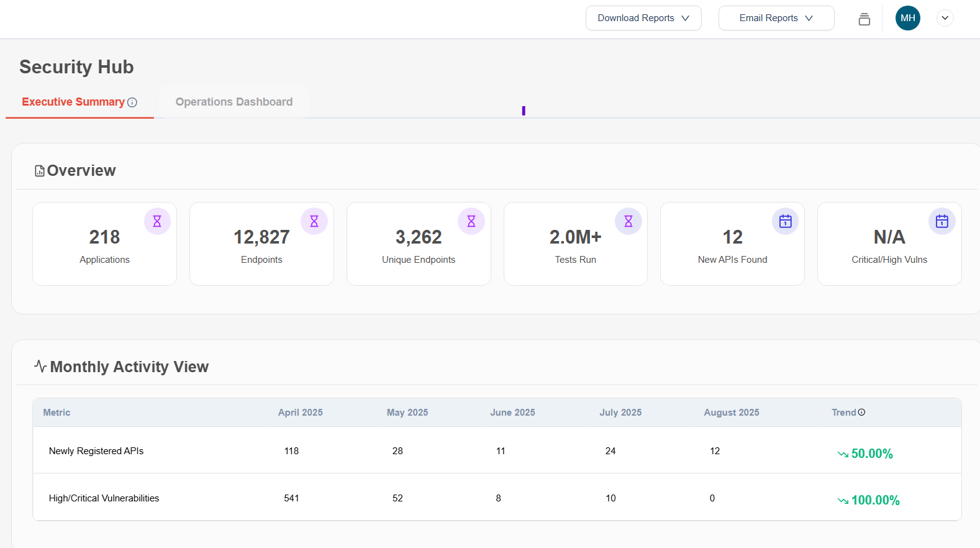Viewport: 980px width, 548px height.
Task: Select the Executive Summary tab
Action: pos(73,102)
